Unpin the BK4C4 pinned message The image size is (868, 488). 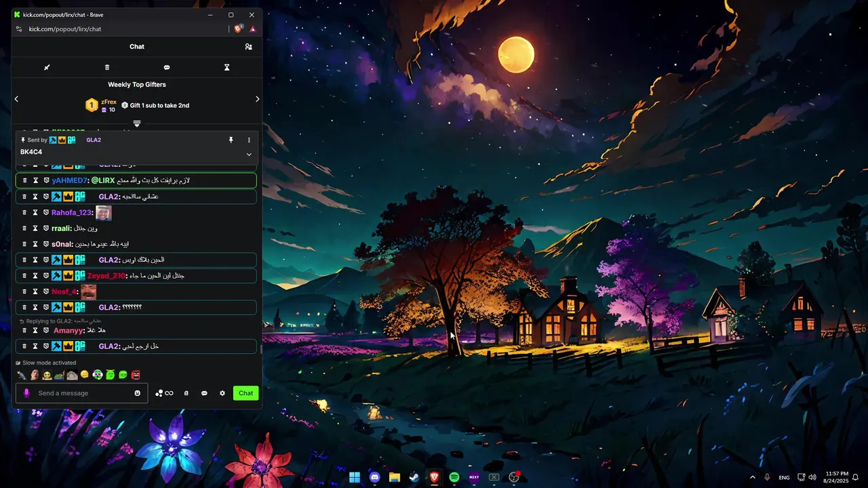231,140
